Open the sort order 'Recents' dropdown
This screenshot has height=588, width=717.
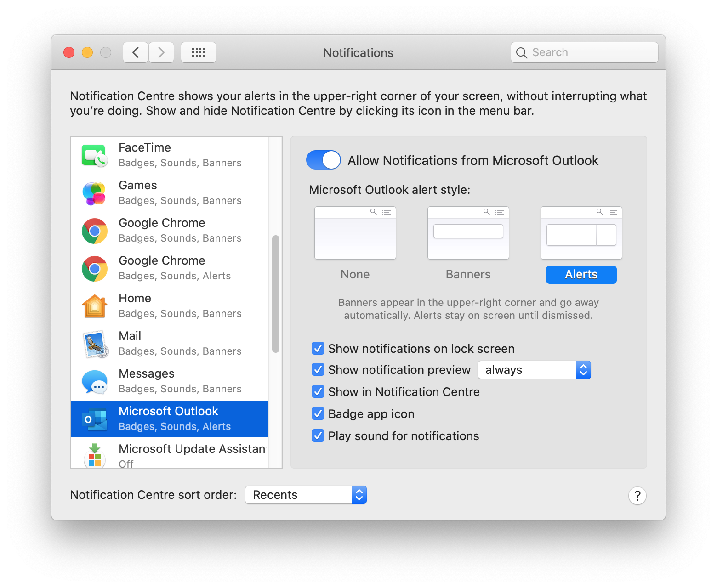coord(306,495)
